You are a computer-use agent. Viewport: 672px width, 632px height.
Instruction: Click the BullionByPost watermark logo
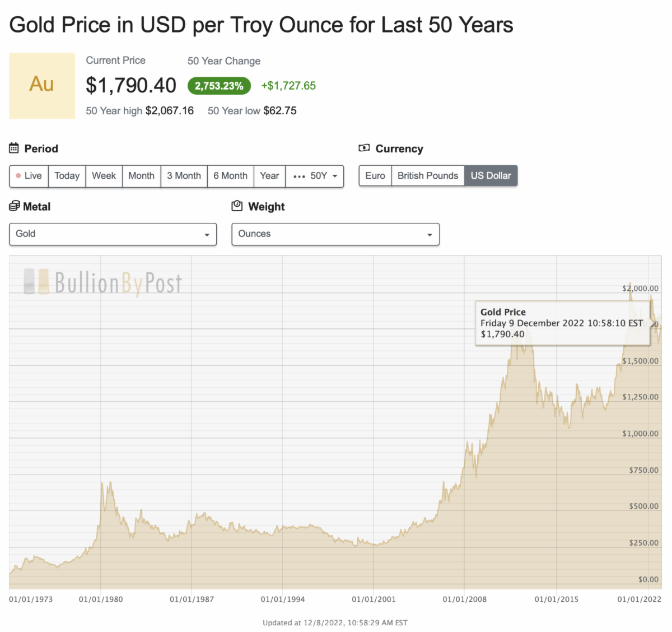103,282
